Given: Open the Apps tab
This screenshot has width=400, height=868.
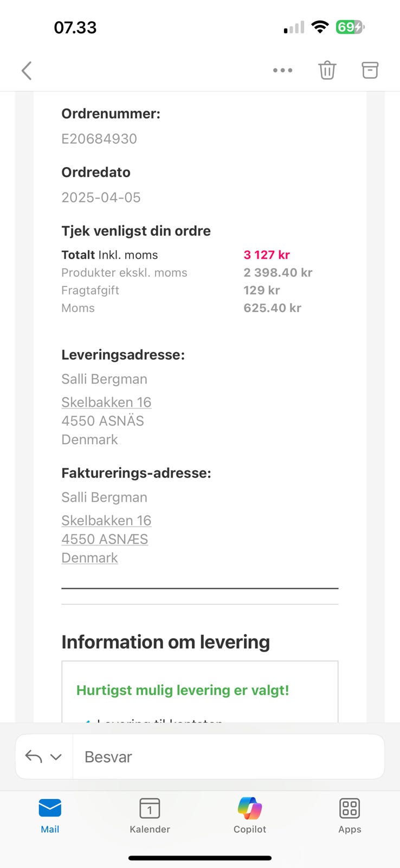Looking at the screenshot, I should tap(350, 815).
